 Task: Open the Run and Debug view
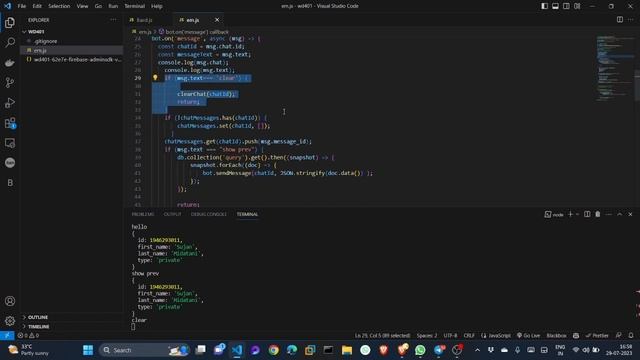[10, 102]
